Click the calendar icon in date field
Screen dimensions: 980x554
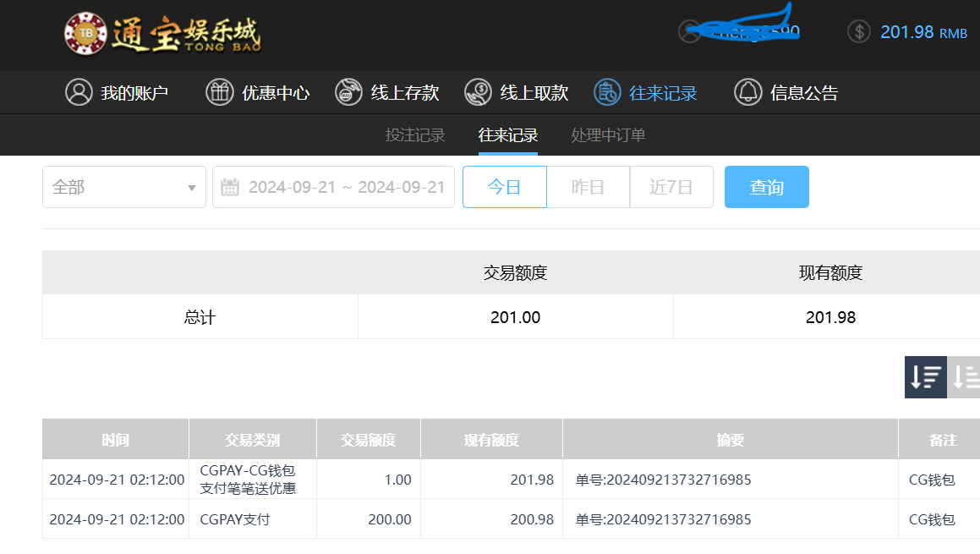point(230,187)
